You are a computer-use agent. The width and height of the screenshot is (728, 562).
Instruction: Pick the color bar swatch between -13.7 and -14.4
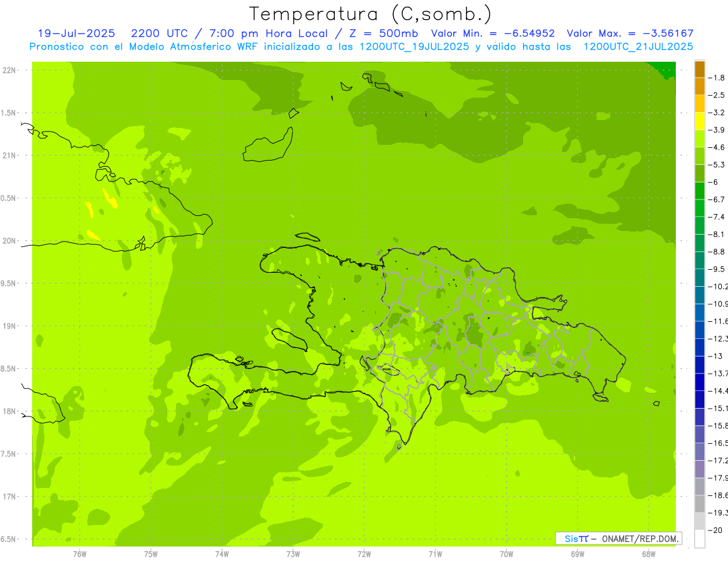click(699, 382)
